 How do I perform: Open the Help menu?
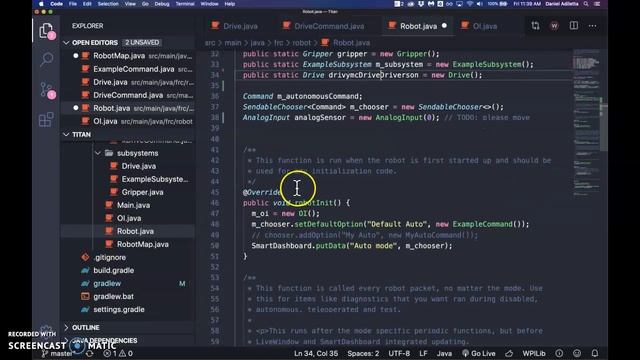(x=230, y=4)
